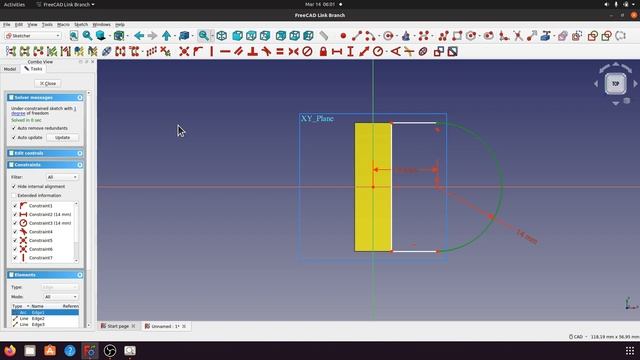Image resolution: width=640 pixels, height=360 pixels.
Task: Open the Edit menu
Action: [19, 24]
